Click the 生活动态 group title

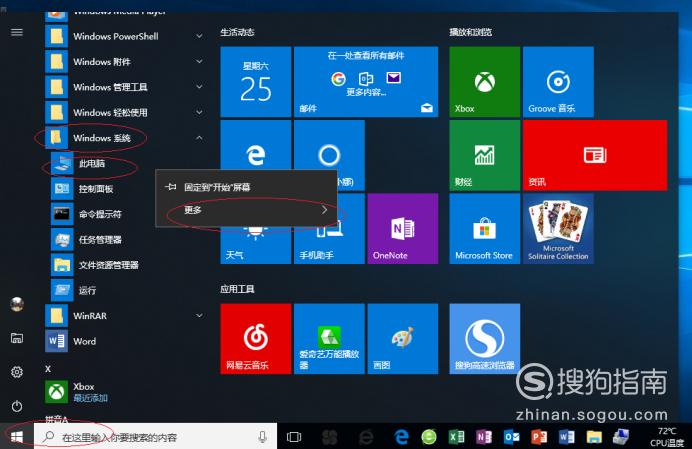coord(237,32)
